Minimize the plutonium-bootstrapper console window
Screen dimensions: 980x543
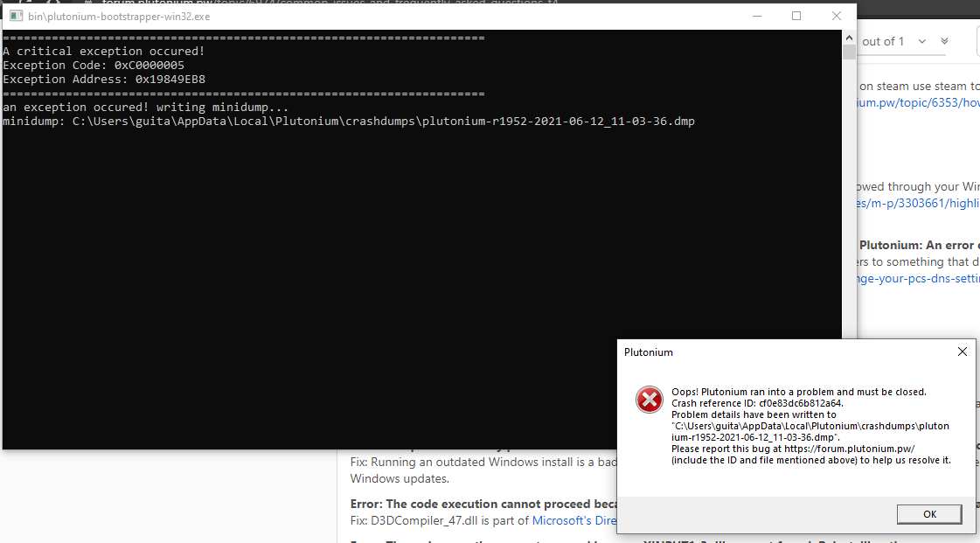(757, 17)
